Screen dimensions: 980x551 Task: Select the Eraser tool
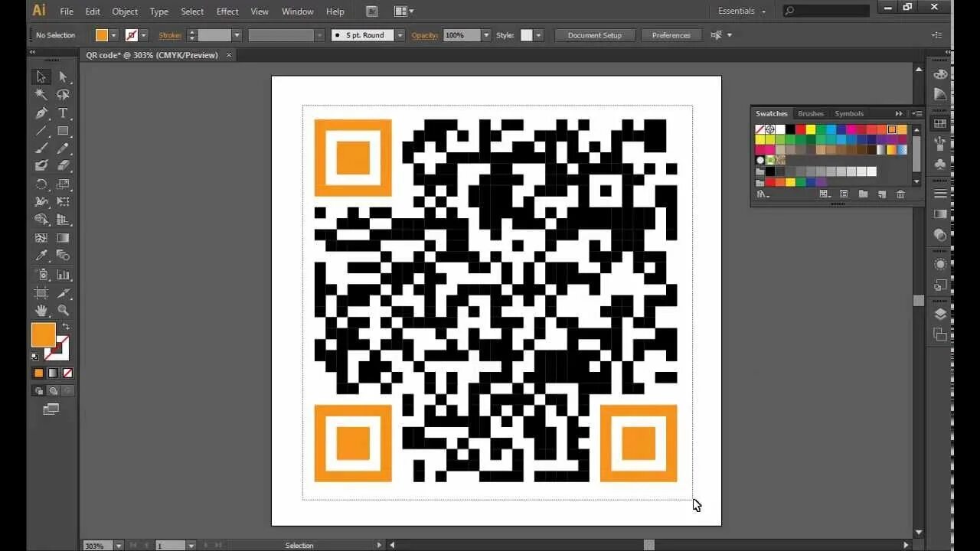pyautogui.click(x=64, y=166)
